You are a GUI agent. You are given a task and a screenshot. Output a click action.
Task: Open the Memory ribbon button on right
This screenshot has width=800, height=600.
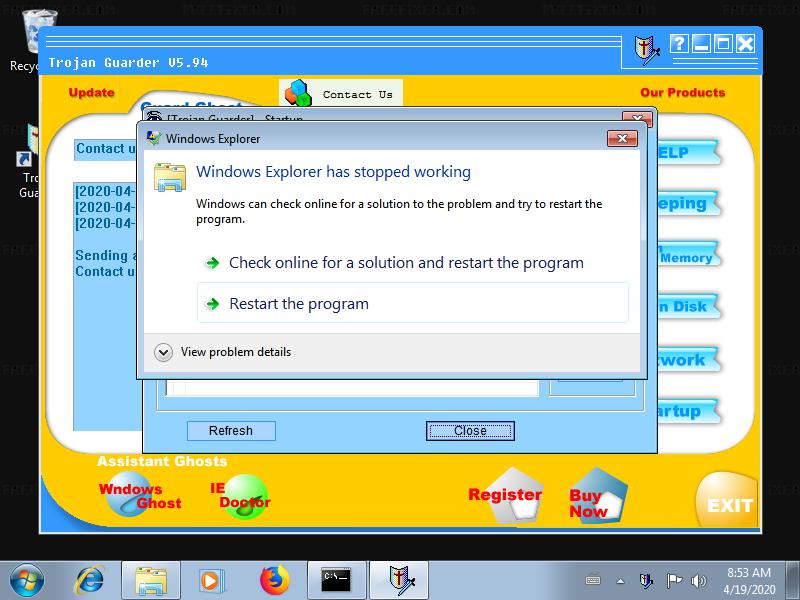click(688, 254)
